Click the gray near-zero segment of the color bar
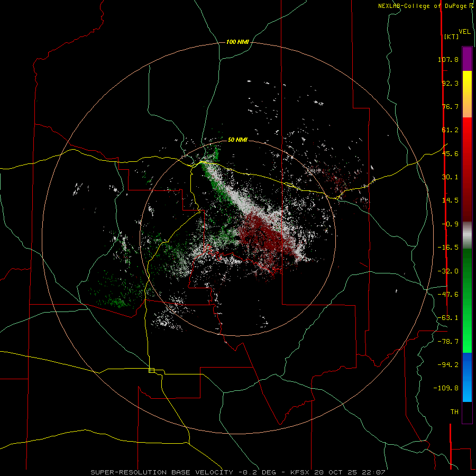 click(467, 235)
